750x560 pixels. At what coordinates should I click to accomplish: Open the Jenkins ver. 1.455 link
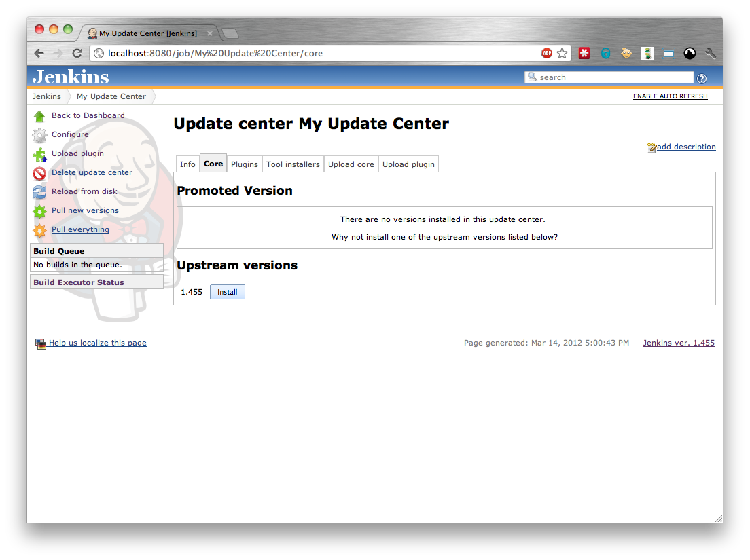pos(679,343)
